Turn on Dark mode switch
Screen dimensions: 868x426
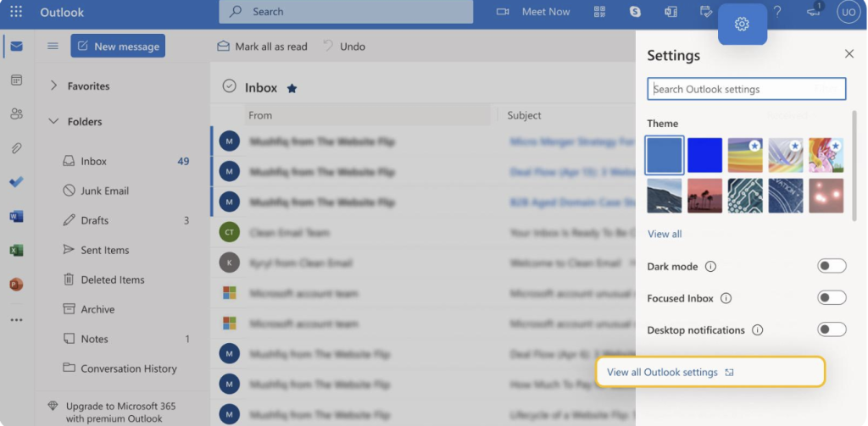[832, 266]
